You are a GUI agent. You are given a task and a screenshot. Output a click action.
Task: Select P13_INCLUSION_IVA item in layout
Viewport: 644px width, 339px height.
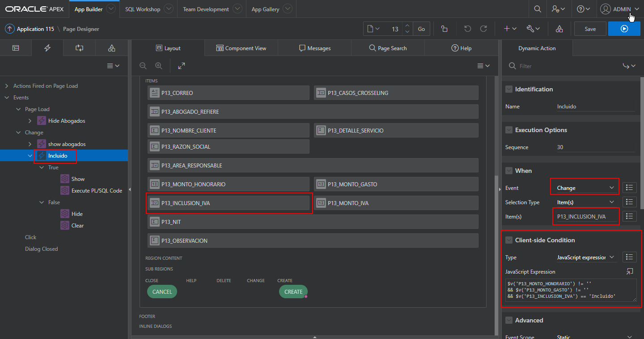click(x=229, y=203)
